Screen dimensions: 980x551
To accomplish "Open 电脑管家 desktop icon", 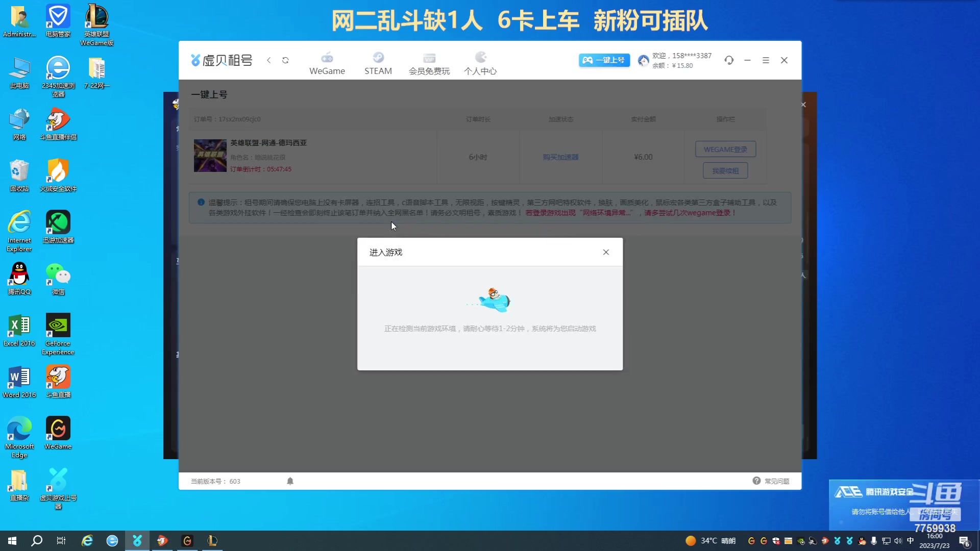I will (x=58, y=21).
